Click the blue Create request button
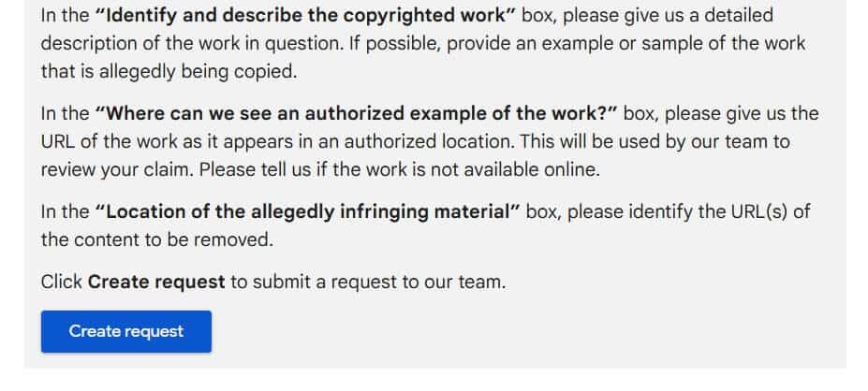This screenshot has width=868, height=391. [x=126, y=331]
